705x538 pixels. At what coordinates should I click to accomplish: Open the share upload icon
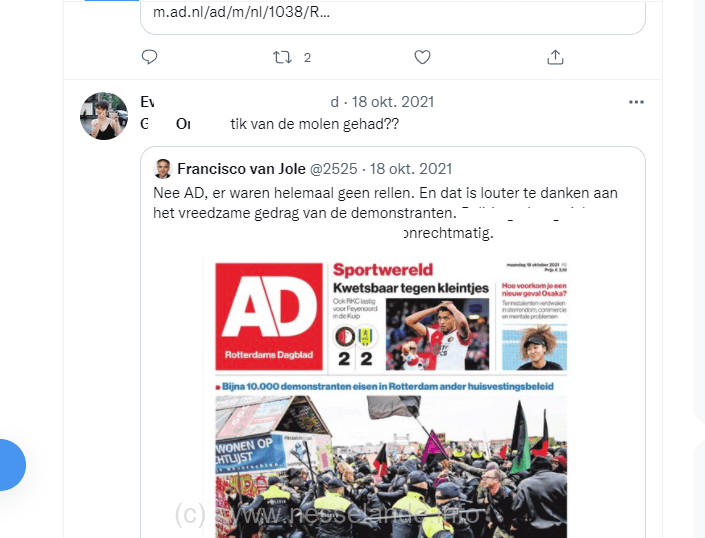pos(555,57)
